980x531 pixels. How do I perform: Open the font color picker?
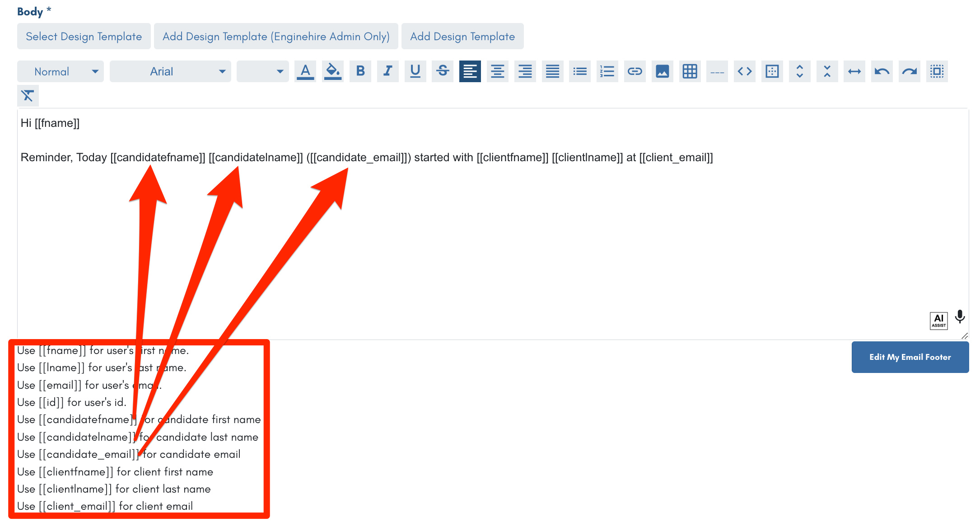click(305, 71)
